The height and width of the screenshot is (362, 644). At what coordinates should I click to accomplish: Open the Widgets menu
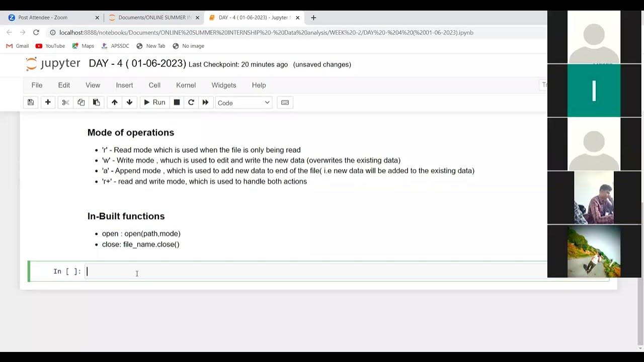pyautogui.click(x=224, y=85)
